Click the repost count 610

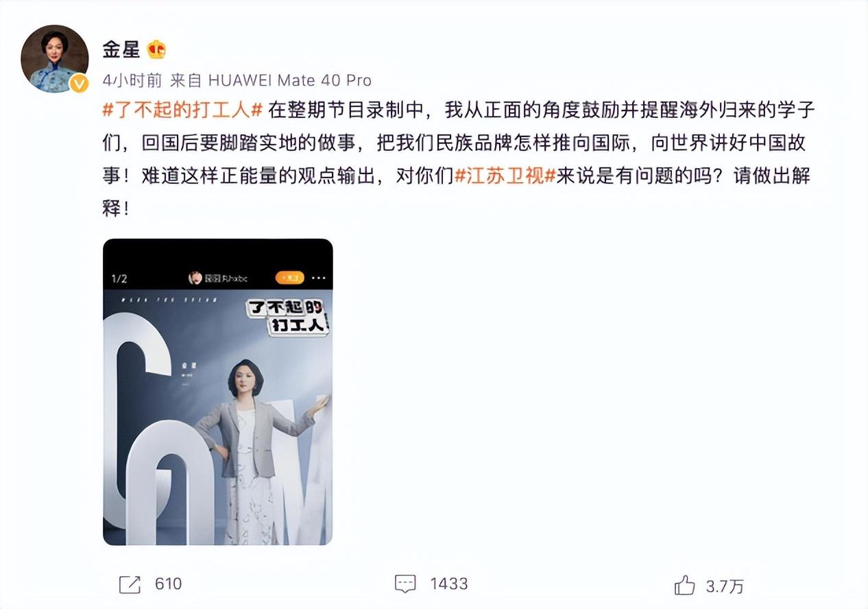pyautogui.click(x=169, y=584)
